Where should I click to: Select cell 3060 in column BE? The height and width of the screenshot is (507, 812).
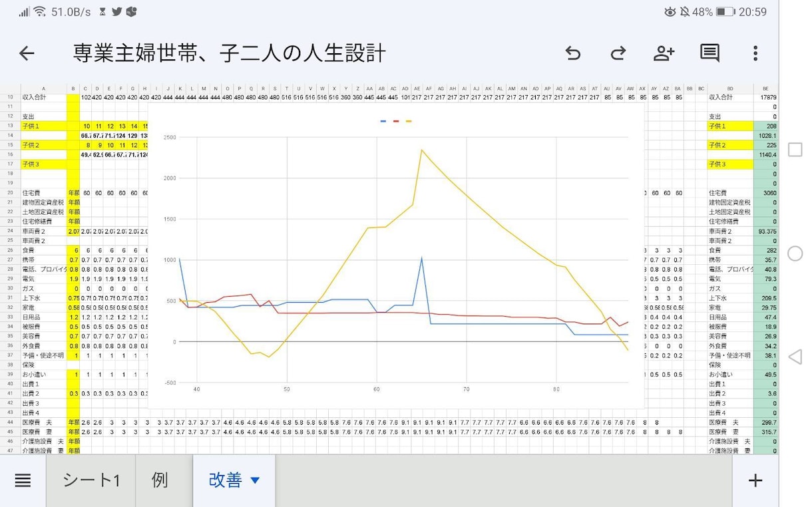tap(765, 193)
